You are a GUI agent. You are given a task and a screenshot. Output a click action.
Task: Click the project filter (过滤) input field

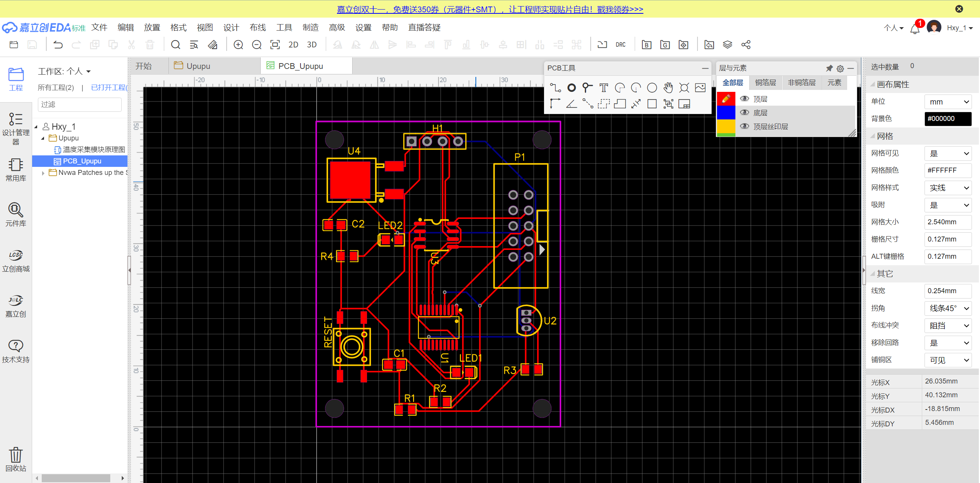coord(80,104)
